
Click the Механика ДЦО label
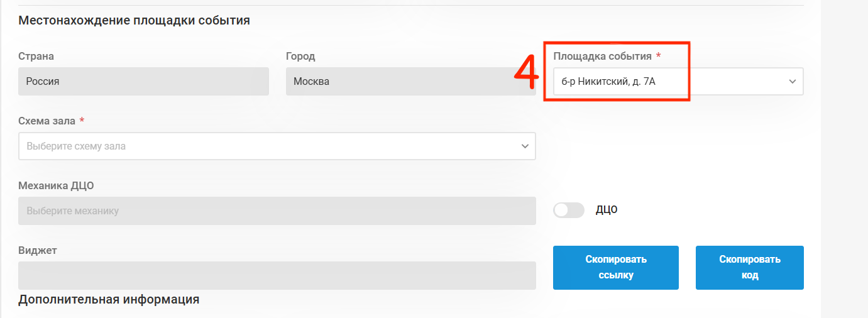57,185
